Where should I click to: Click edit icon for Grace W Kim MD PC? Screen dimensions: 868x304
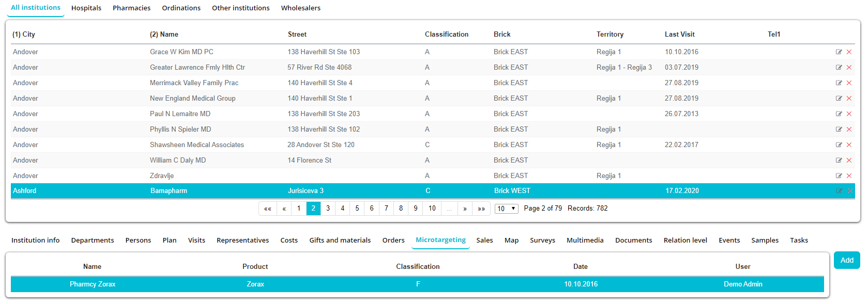(839, 52)
